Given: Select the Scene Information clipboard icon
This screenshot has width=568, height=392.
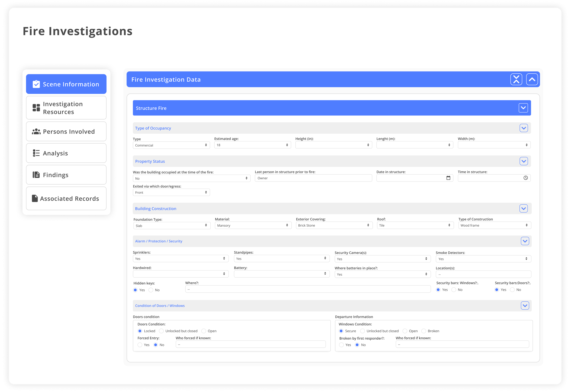Looking at the screenshot, I should click(36, 84).
